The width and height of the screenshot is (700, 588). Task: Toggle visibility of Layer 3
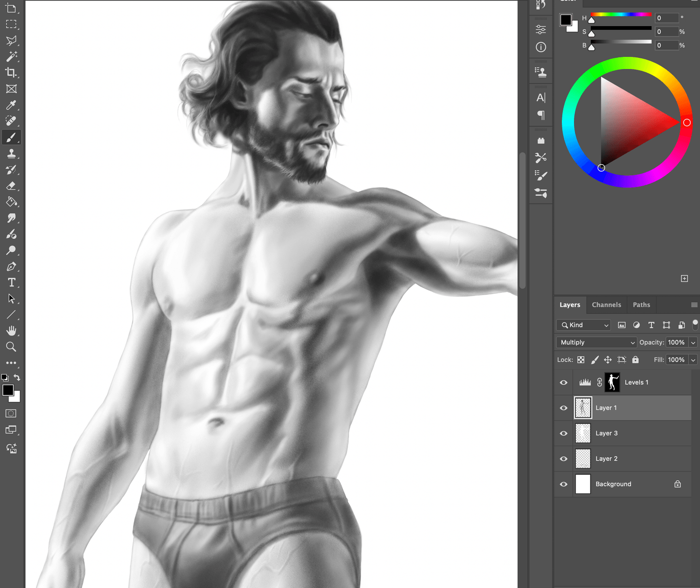click(x=564, y=433)
